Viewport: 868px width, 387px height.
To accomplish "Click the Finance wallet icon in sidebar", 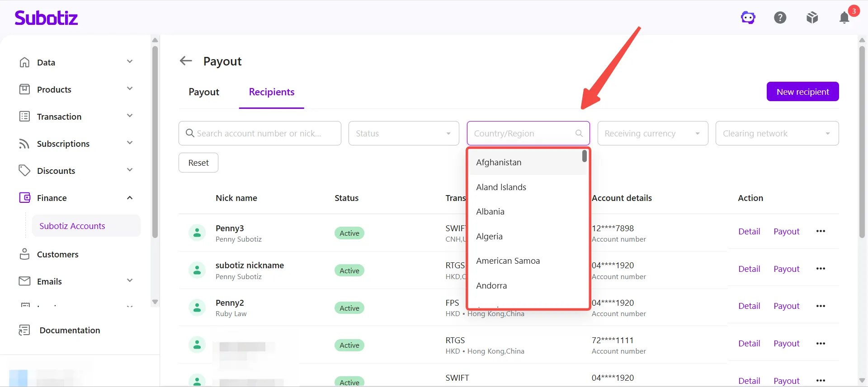I will click(24, 198).
